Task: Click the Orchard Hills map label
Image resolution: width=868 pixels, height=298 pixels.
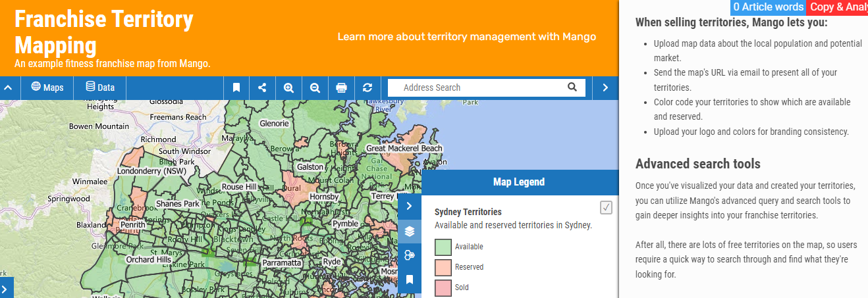Action: [x=149, y=260]
